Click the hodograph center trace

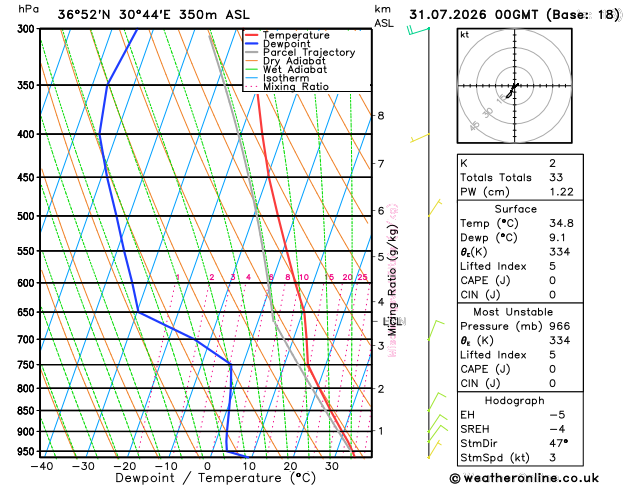click(513, 90)
